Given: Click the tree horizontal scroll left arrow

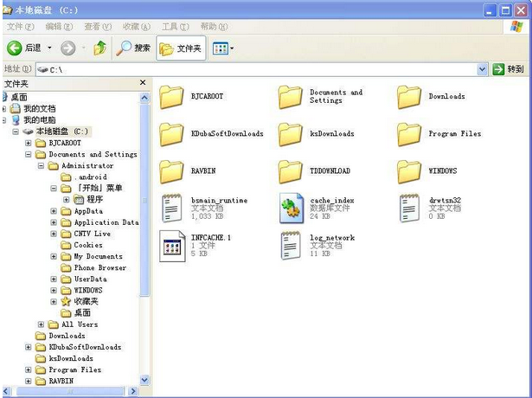Looking at the screenshot, I should point(6,391).
